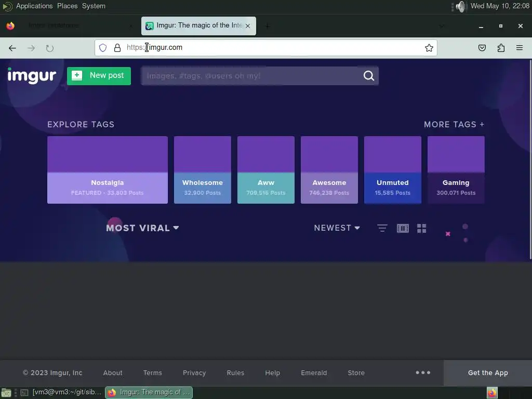Open the Aww tag card
The width and height of the screenshot is (532, 399).
266,170
